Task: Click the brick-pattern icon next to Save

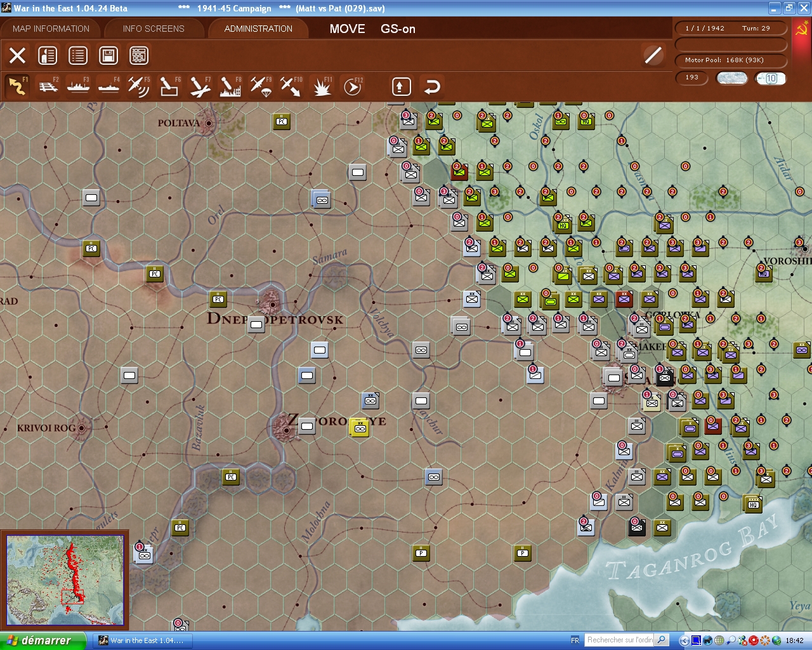Action: (139, 55)
